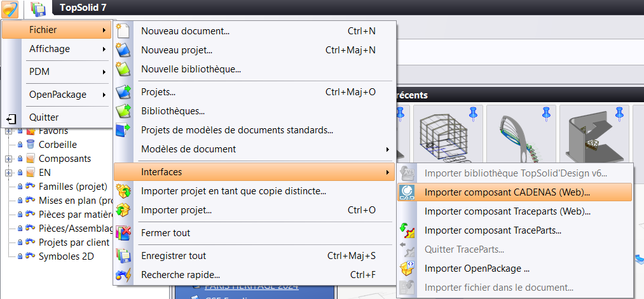The height and width of the screenshot is (299, 644).
Task: Click the Bibliothèques green arrow icon
Action: tap(123, 111)
